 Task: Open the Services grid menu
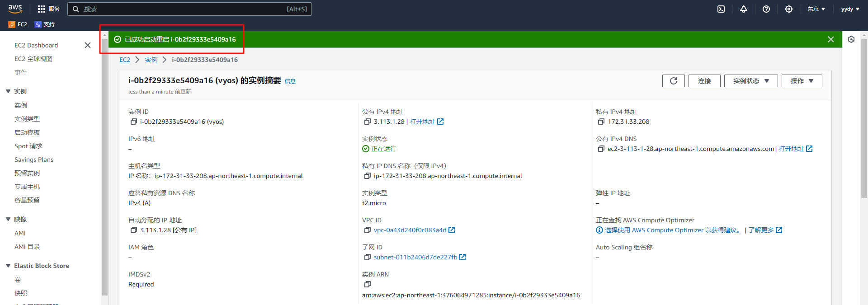[48, 9]
